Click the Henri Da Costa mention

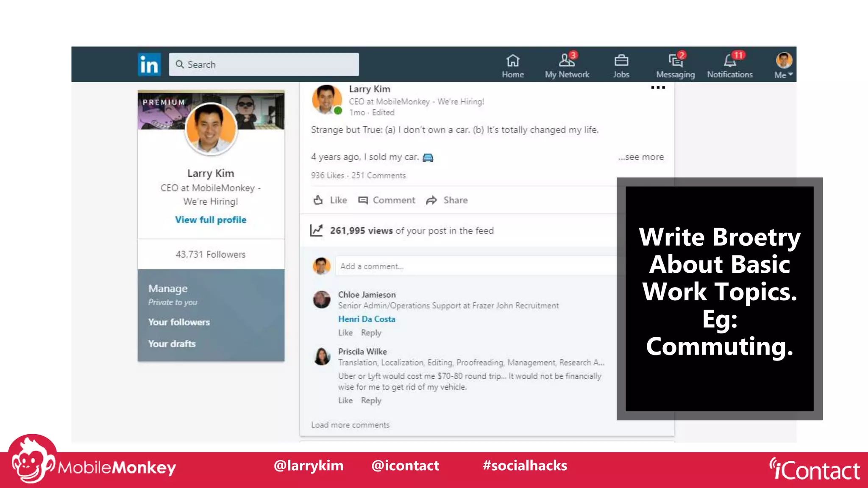[x=367, y=319]
